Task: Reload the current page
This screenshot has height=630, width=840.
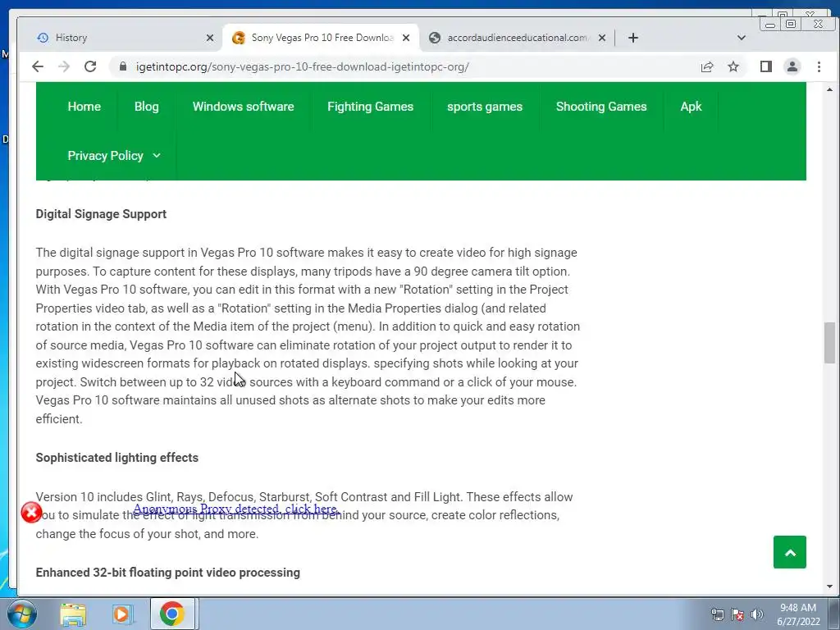Action: pos(90,66)
